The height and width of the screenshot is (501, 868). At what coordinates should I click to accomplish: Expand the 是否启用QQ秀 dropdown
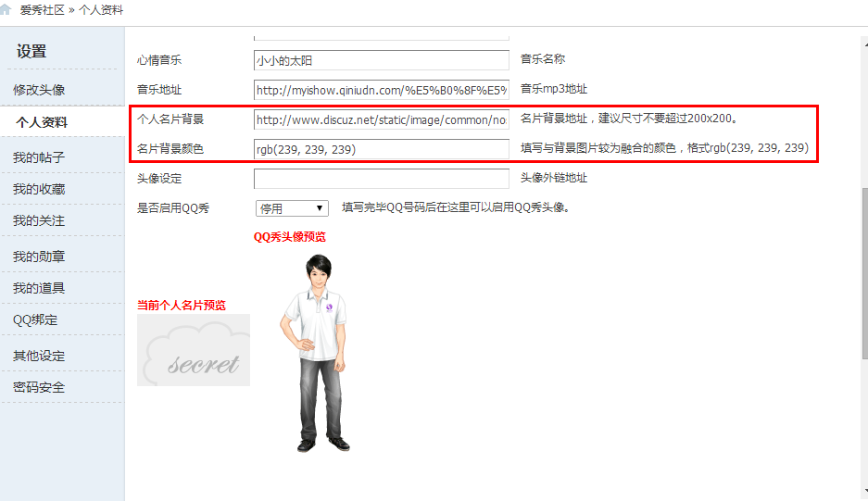click(292, 208)
